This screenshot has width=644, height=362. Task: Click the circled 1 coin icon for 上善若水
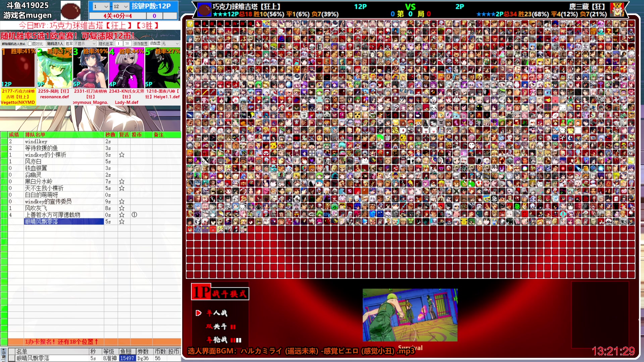134,215
